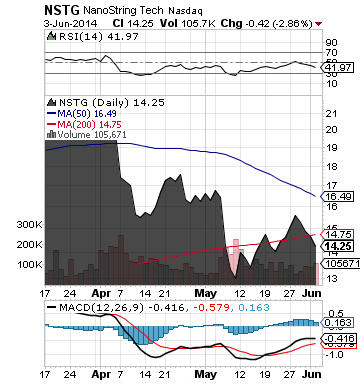Click the NSTG ticker symbol title
The height and width of the screenshot is (384, 360).
point(62,10)
